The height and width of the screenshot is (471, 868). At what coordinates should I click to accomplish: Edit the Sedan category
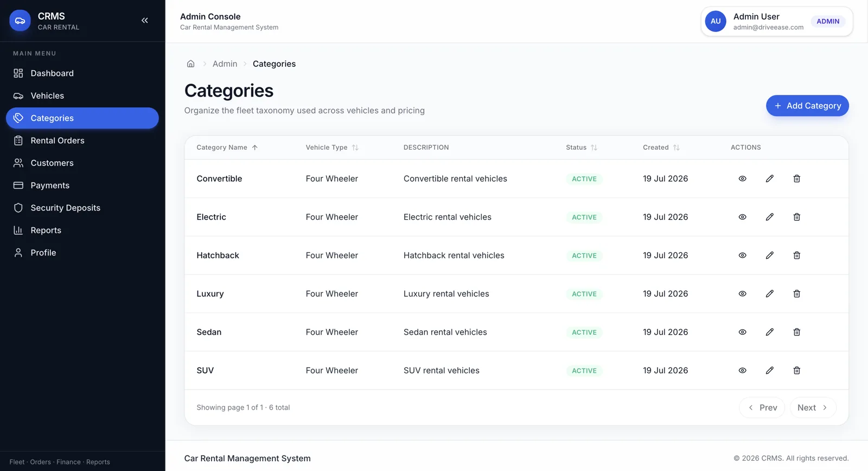pos(769,332)
